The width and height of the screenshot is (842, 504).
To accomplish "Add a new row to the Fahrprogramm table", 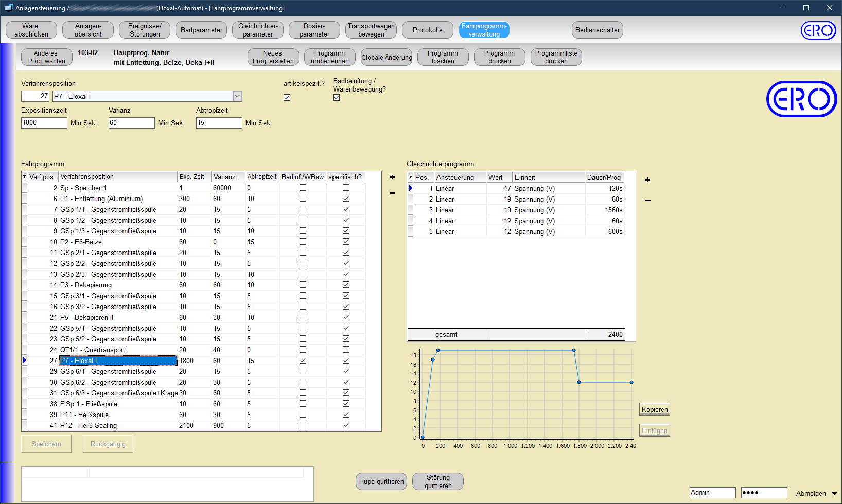I will pyautogui.click(x=393, y=177).
